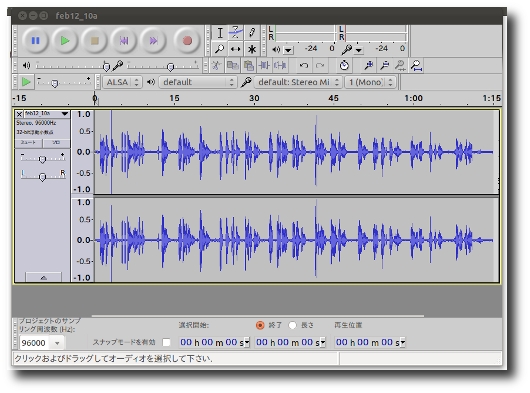Select the Multi-tool asterisk mode

point(251,49)
